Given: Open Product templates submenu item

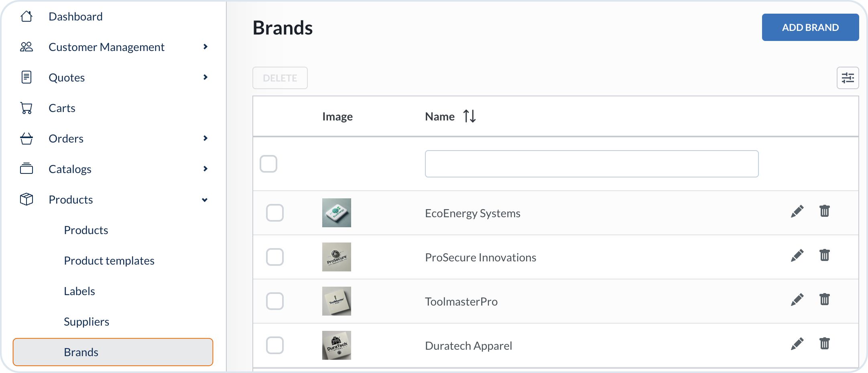Looking at the screenshot, I should (109, 261).
